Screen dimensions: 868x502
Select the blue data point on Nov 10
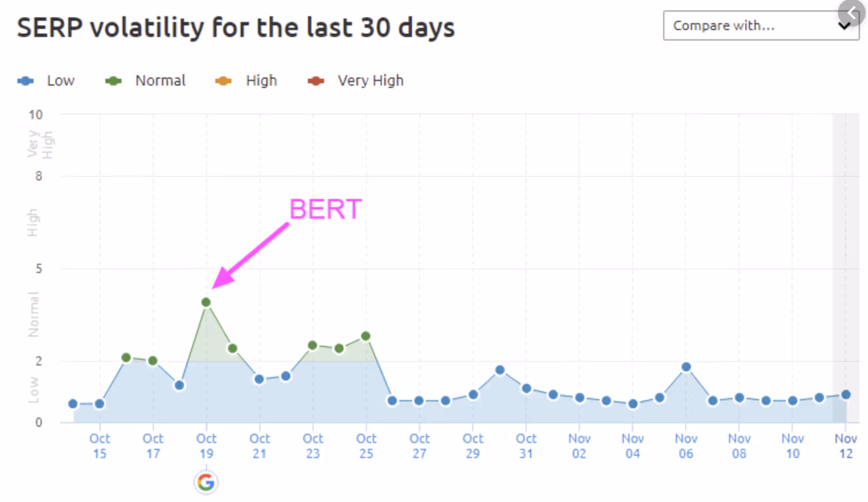pyautogui.click(x=793, y=400)
